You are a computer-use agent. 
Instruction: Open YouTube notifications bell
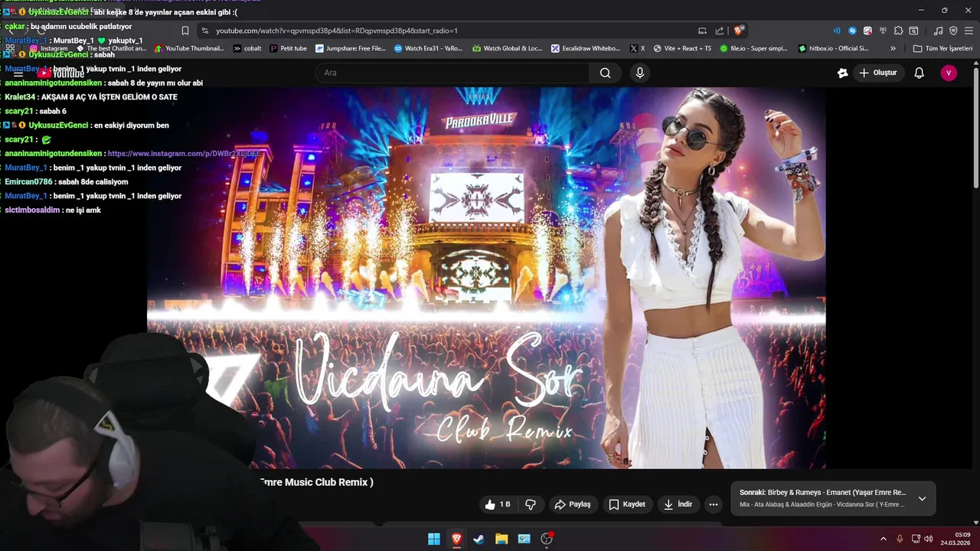[919, 73]
